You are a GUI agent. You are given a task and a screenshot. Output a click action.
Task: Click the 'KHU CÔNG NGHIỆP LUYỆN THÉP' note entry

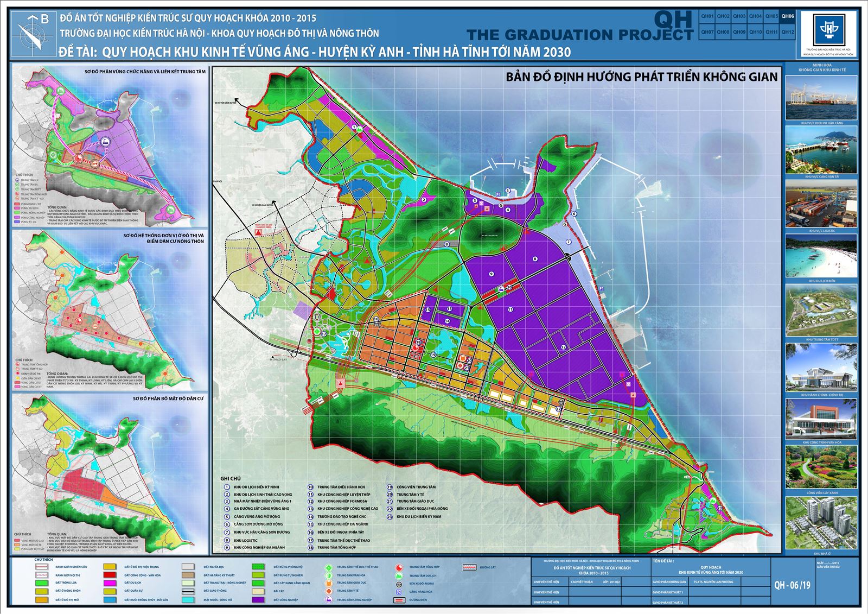[344, 495]
